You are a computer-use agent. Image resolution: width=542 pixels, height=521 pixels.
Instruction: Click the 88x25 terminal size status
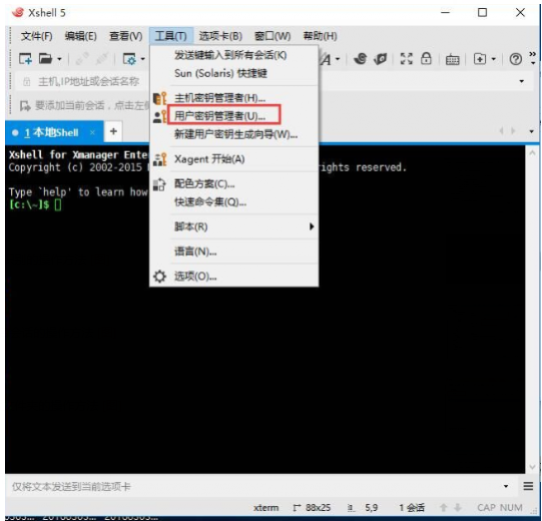point(312,508)
